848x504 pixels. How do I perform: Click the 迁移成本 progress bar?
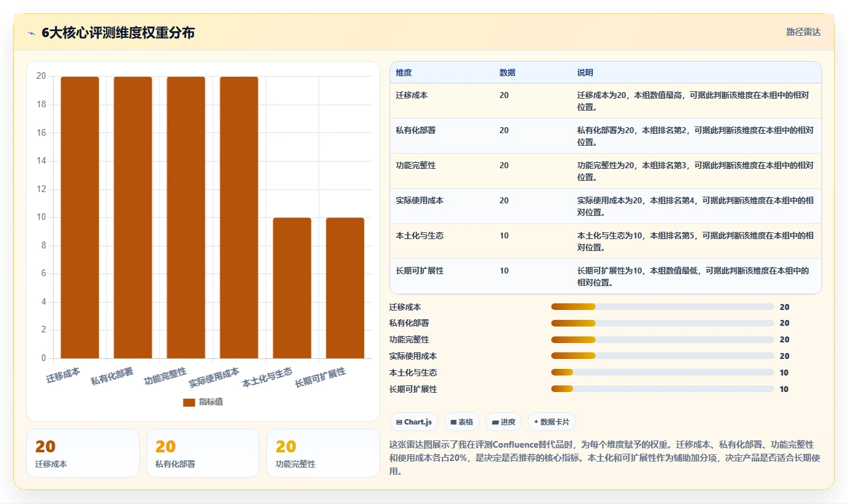click(662, 307)
